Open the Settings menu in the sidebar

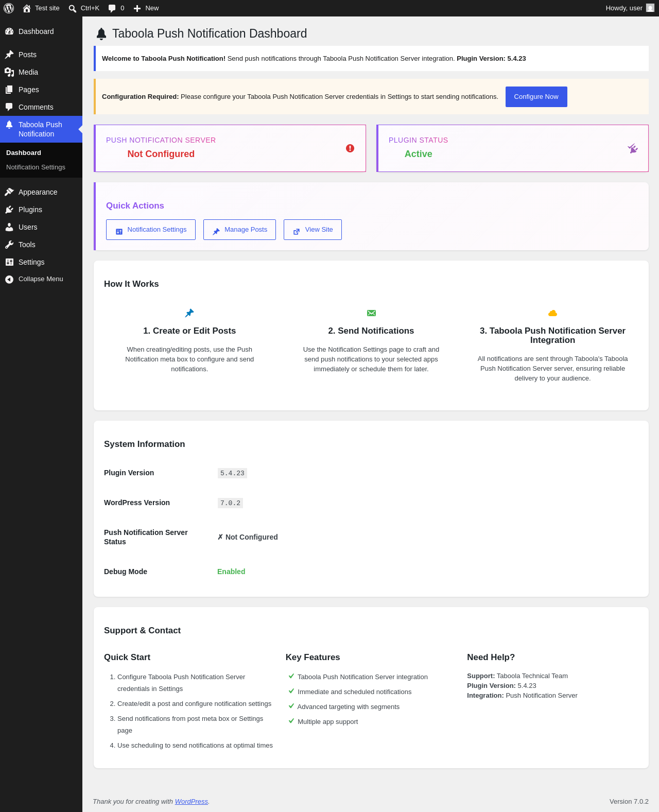pyautogui.click(x=41, y=262)
